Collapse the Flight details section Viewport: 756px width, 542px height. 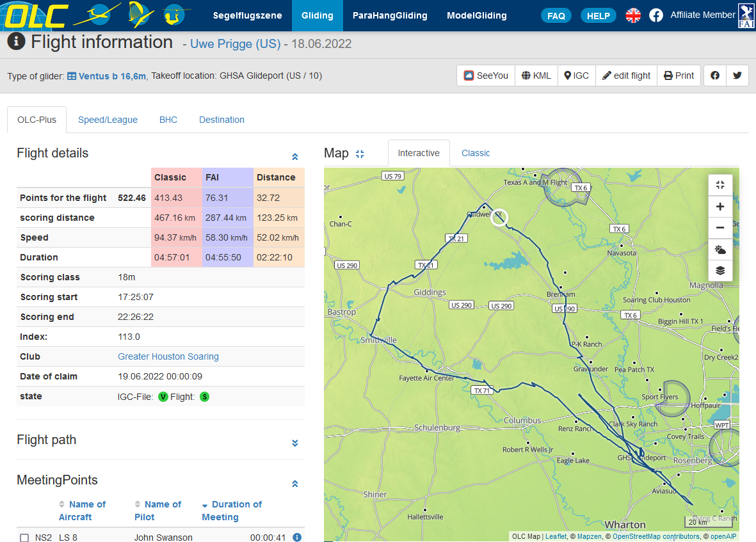[295, 157]
